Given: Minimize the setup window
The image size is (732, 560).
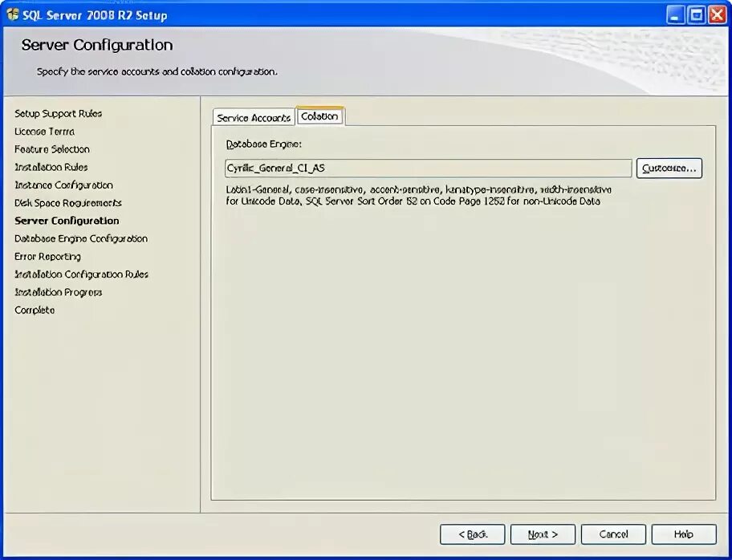Looking at the screenshot, I should 675,15.
